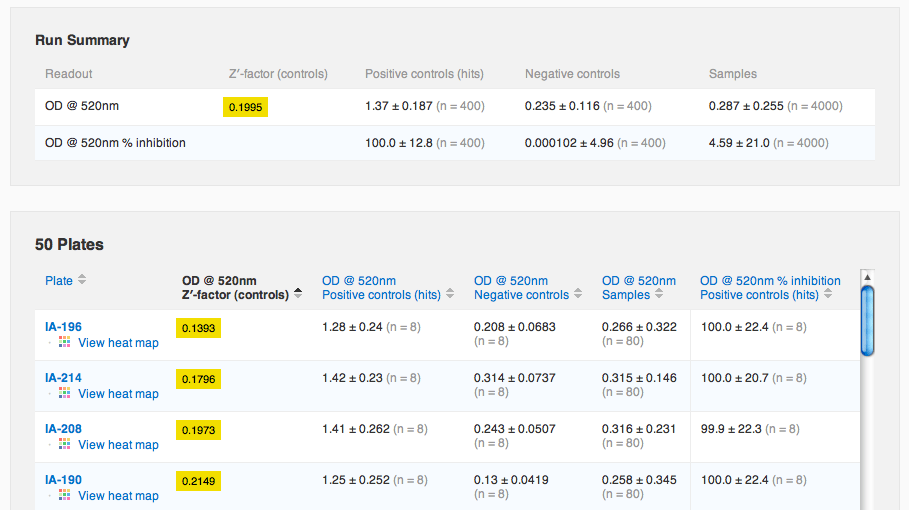909x510 pixels.
Task: Click the Plate column header
Action: click(59, 281)
